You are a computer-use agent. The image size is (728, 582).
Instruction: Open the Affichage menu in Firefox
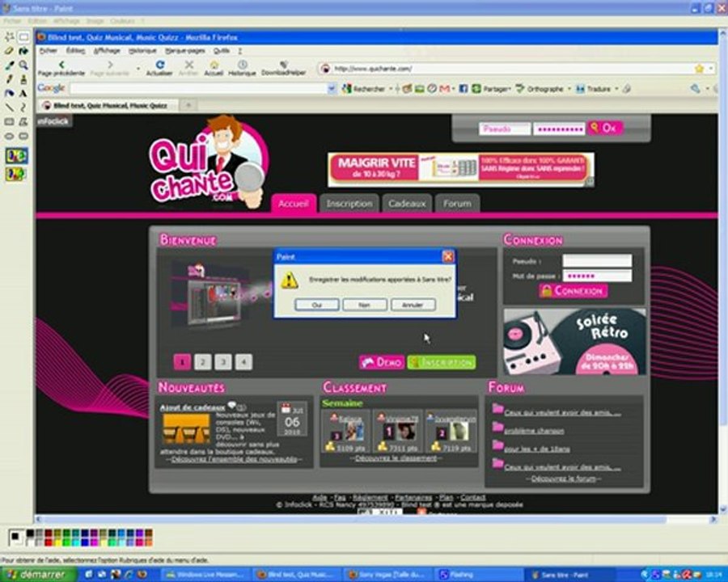point(107,51)
